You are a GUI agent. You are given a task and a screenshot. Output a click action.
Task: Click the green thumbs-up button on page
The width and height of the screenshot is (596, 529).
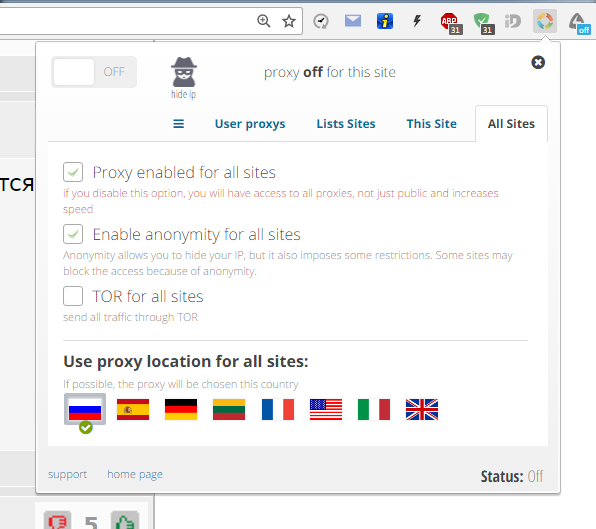click(x=125, y=520)
